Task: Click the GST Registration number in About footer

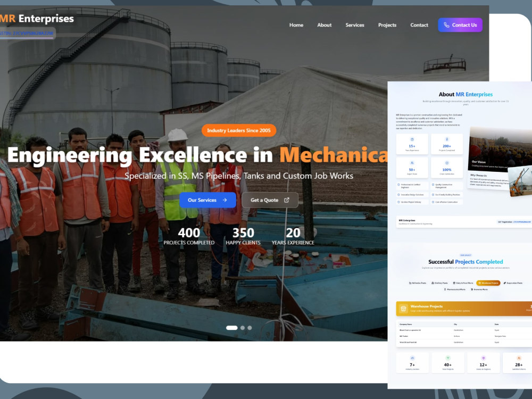Action: coord(522,222)
